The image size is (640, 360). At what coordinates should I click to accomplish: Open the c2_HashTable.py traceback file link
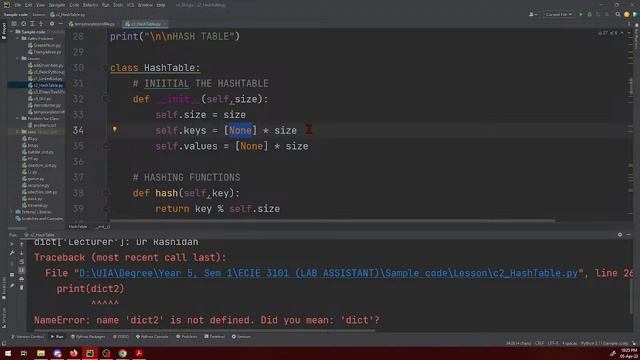(329, 273)
